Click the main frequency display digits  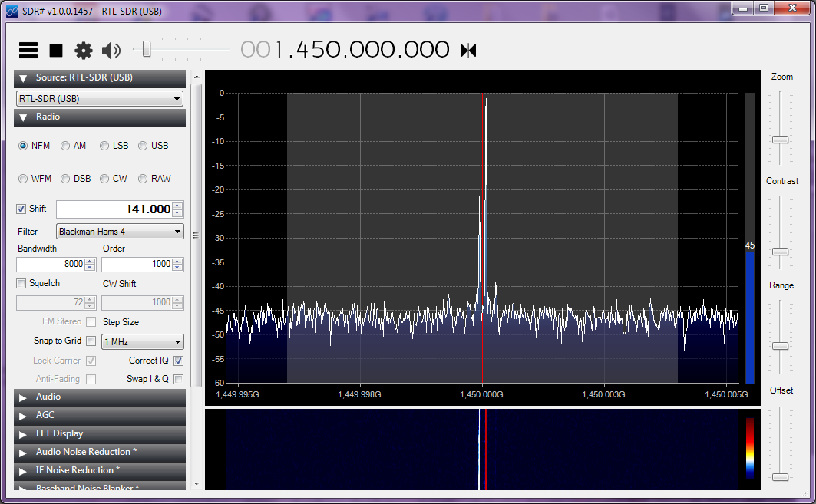click(345, 50)
